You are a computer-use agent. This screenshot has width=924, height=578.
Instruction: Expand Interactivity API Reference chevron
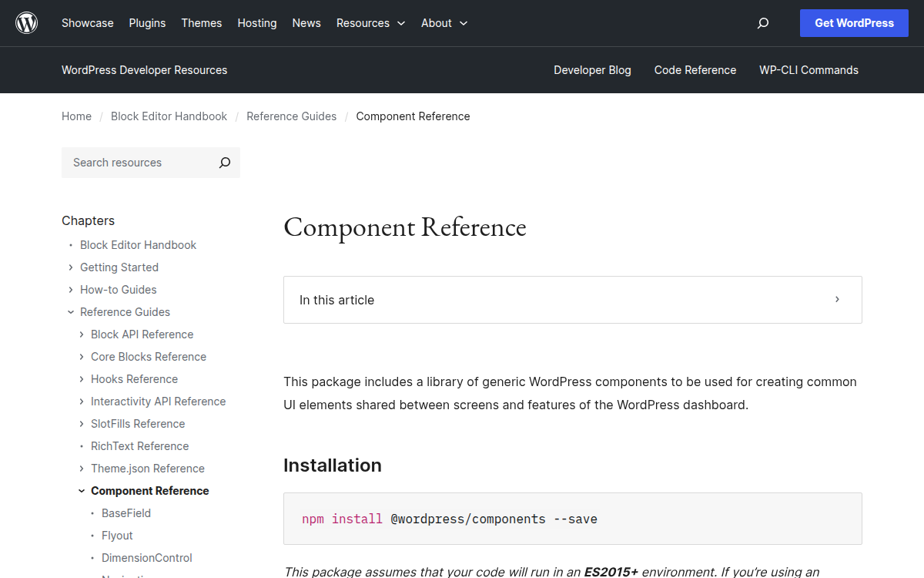82,402
